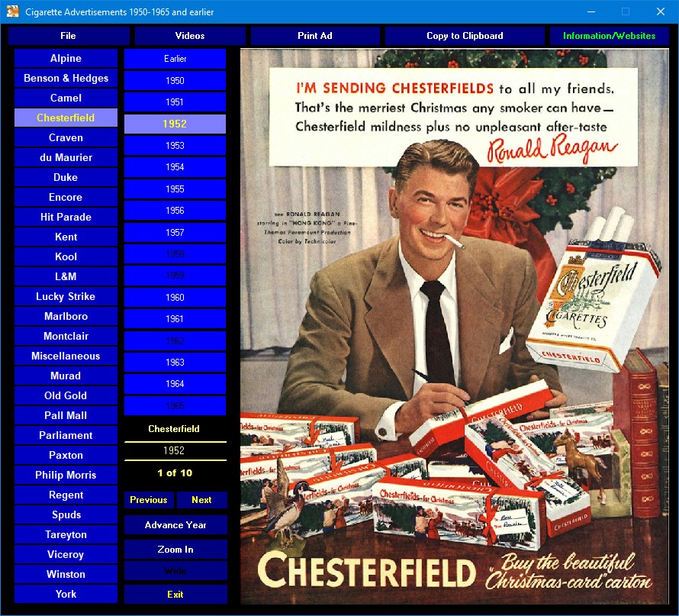Choose the Camel brand
679x616 pixels.
click(x=66, y=98)
